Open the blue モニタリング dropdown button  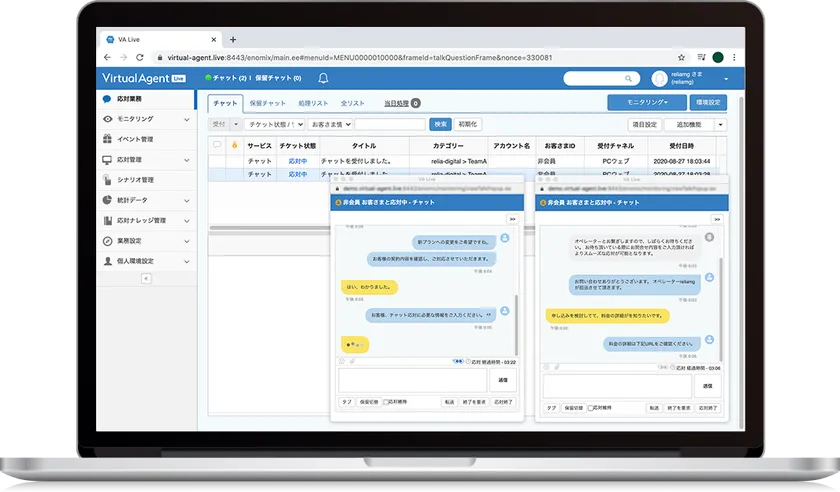[x=647, y=102]
